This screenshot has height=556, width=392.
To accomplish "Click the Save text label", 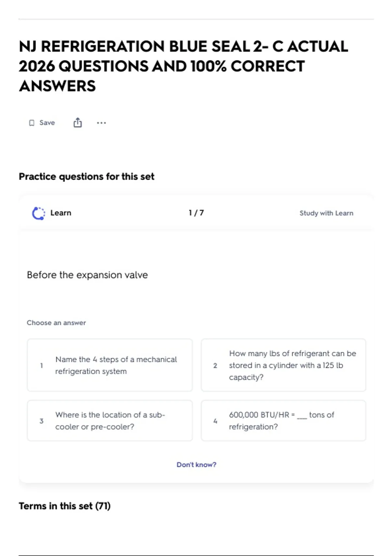I will (47, 123).
